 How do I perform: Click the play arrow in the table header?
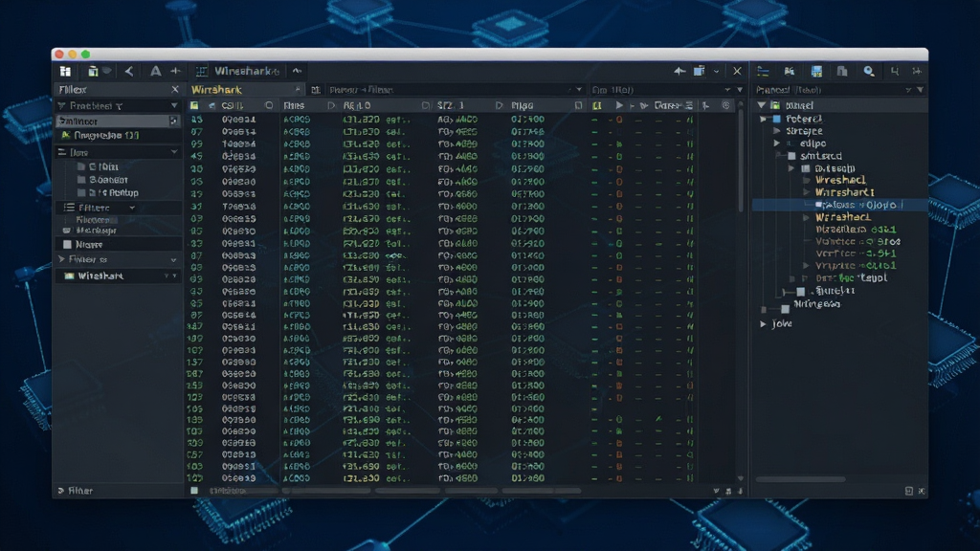click(x=619, y=105)
